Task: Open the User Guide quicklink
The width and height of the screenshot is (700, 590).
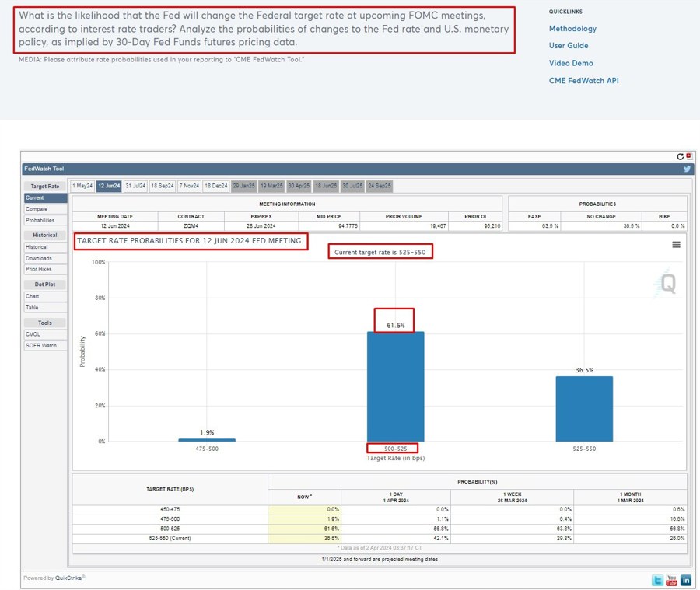Action: [569, 46]
